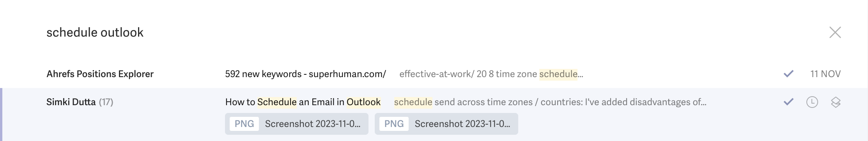Open the second Screenshot 2023-11-0 attachment
The height and width of the screenshot is (141, 868).
pos(446,124)
